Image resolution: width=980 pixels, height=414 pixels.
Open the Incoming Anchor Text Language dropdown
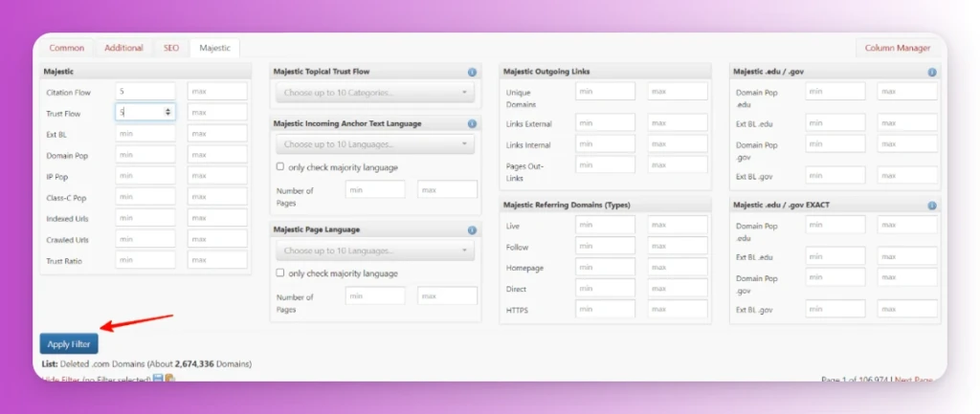pyautogui.click(x=375, y=144)
